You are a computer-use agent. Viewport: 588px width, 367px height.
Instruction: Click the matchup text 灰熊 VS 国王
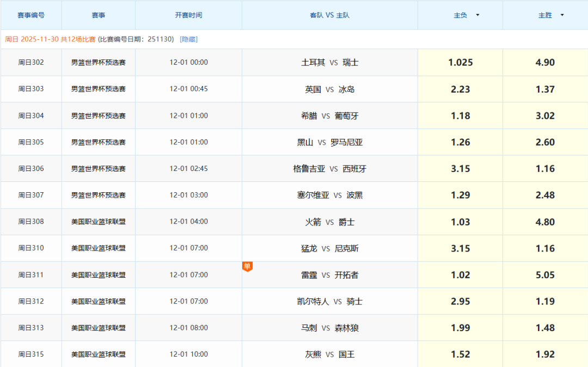pyautogui.click(x=329, y=354)
